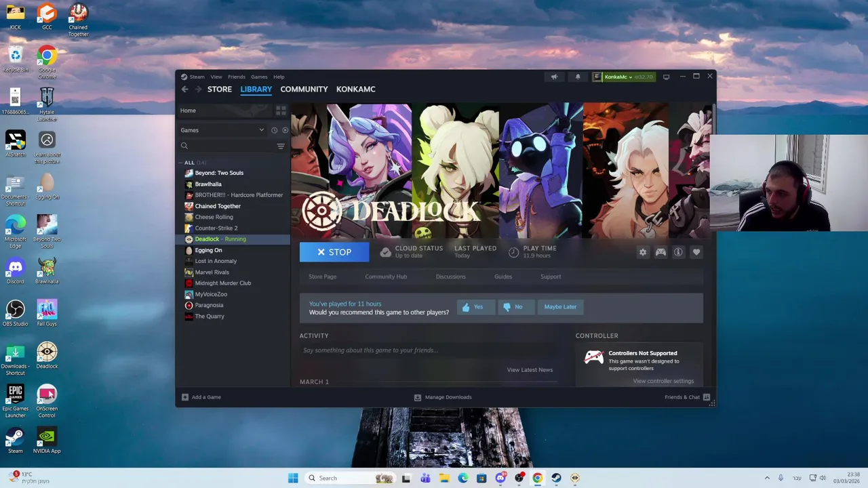Click the STOP button for Deadlock
Image resolution: width=868 pixels, height=488 pixels.
click(334, 252)
